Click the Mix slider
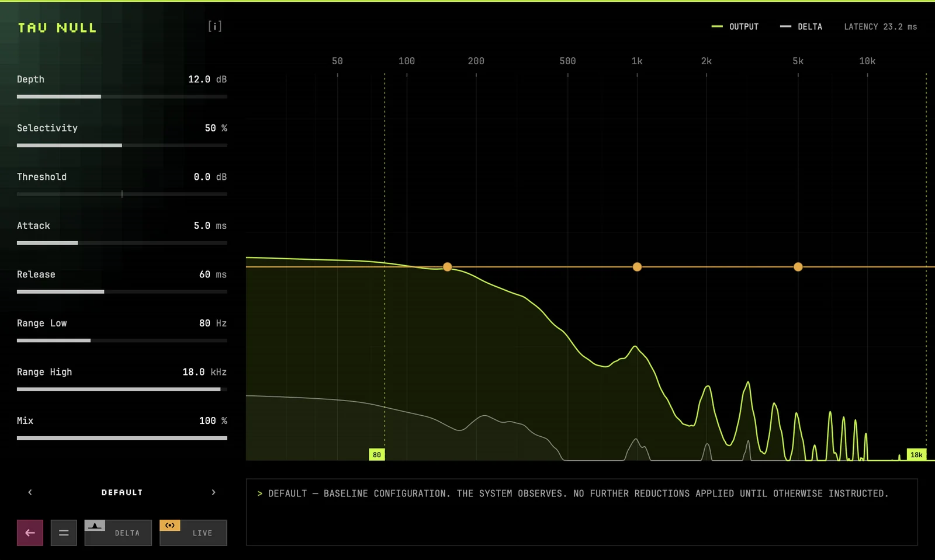This screenshot has width=935, height=560. [122, 438]
